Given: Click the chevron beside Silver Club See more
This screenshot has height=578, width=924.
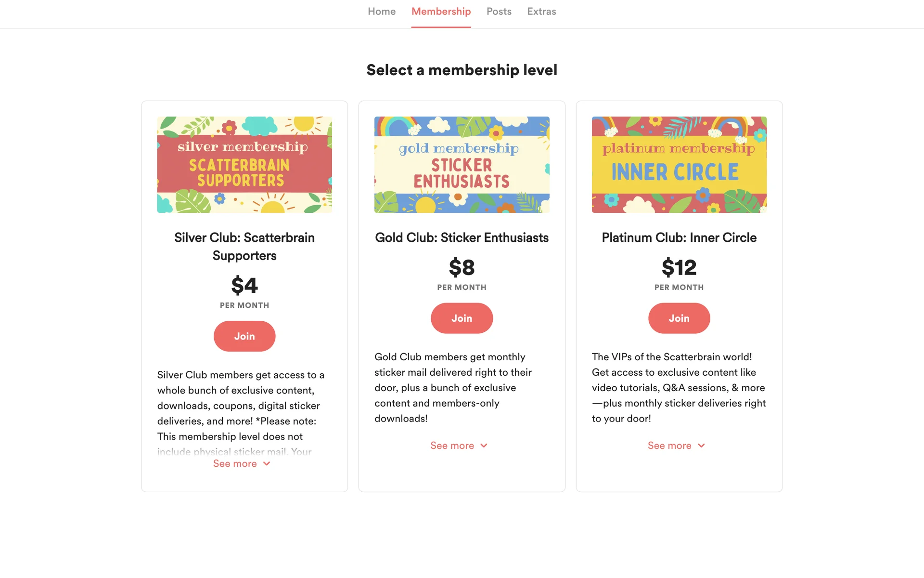Looking at the screenshot, I should [267, 464].
